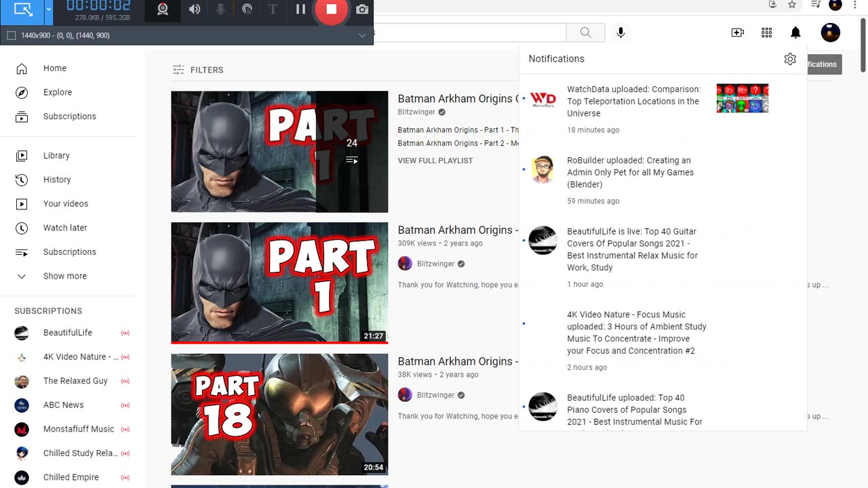Toggle the recorder microphone icon
868x488 pixels.
point(220,9)
